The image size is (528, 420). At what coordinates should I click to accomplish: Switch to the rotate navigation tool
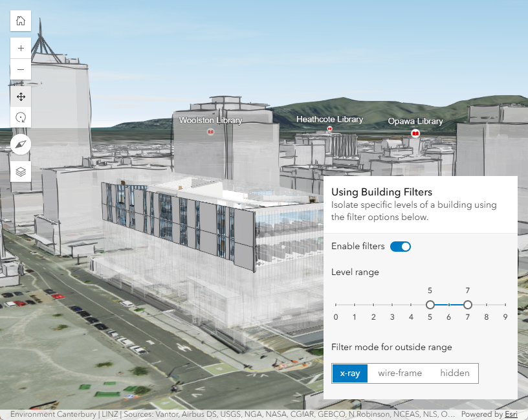(21, 117)
